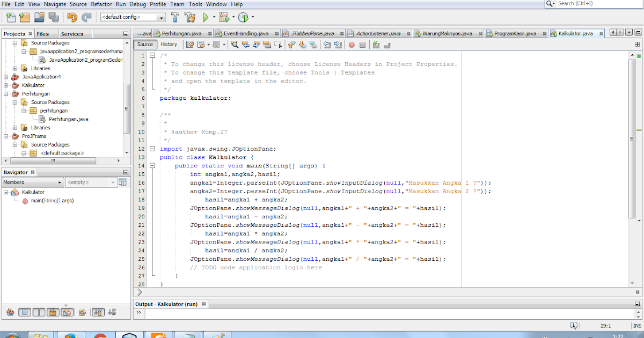
Task: Toggle Show Non-Public Members lock filter
Action: point(53,312)
